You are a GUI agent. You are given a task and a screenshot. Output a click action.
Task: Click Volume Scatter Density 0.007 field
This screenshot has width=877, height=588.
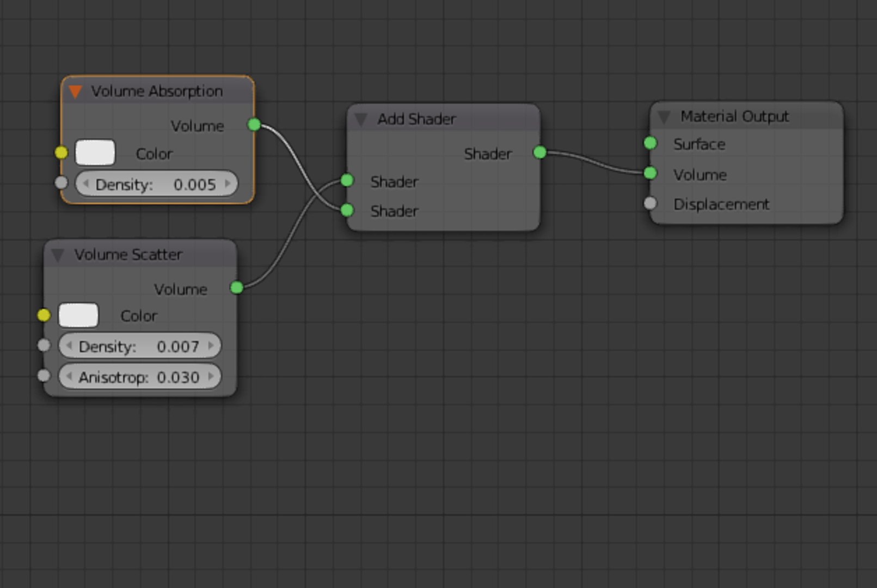pyautogui.click(x=140, y=346)
